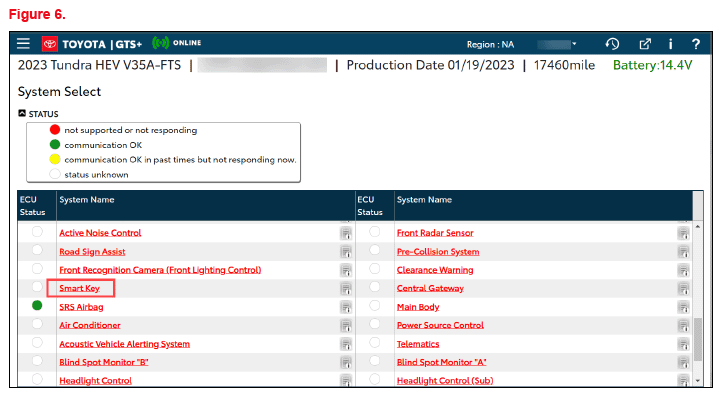Click the online connection status icon
This screenshot has height=397, width=722.
click(x=161, y=43)
